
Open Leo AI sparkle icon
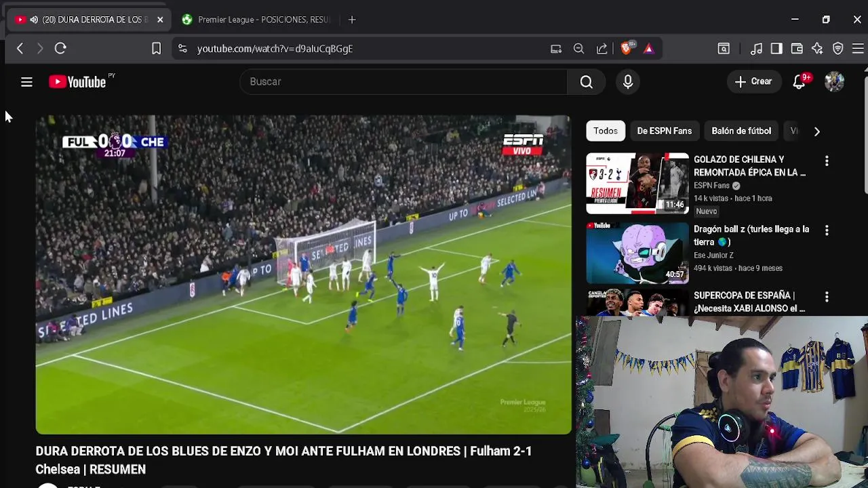coord(817,49)
